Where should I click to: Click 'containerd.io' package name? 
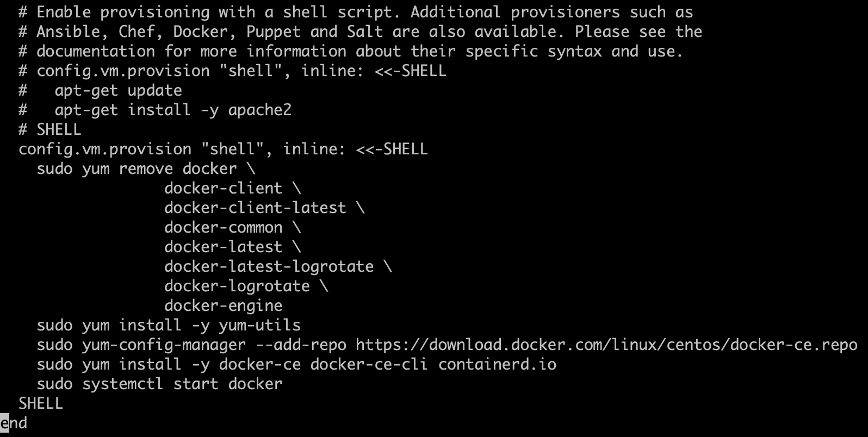[497, 364]
